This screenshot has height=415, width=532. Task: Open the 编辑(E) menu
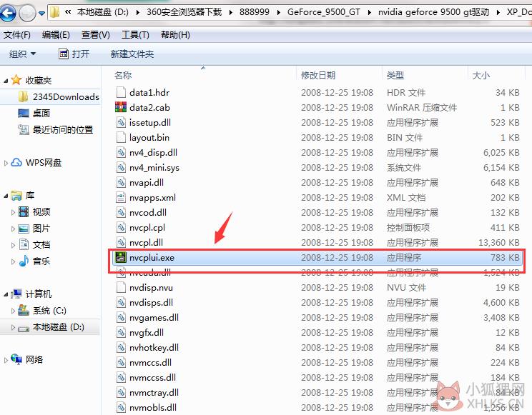tap(56, 35)
